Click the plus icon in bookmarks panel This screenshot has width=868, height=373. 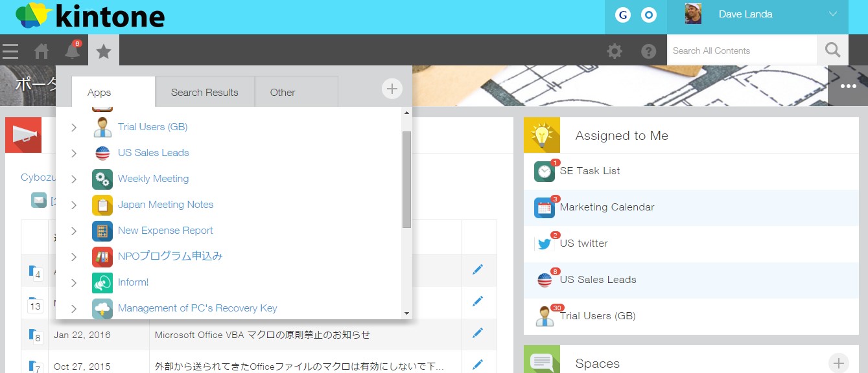click(392, 89)
